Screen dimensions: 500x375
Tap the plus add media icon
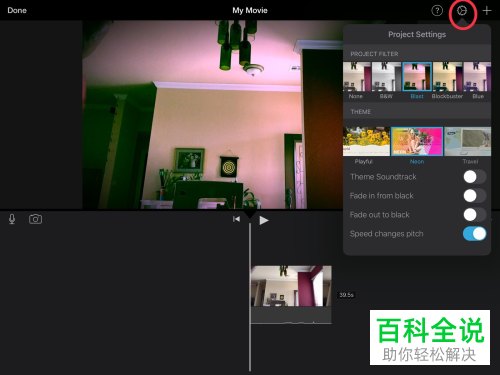pyautogui.click(x=487, y=11)
